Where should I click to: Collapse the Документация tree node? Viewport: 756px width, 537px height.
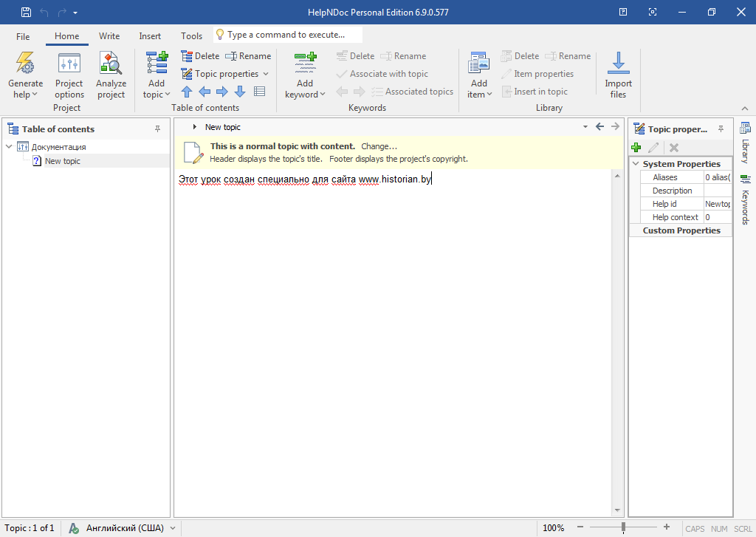9,146
